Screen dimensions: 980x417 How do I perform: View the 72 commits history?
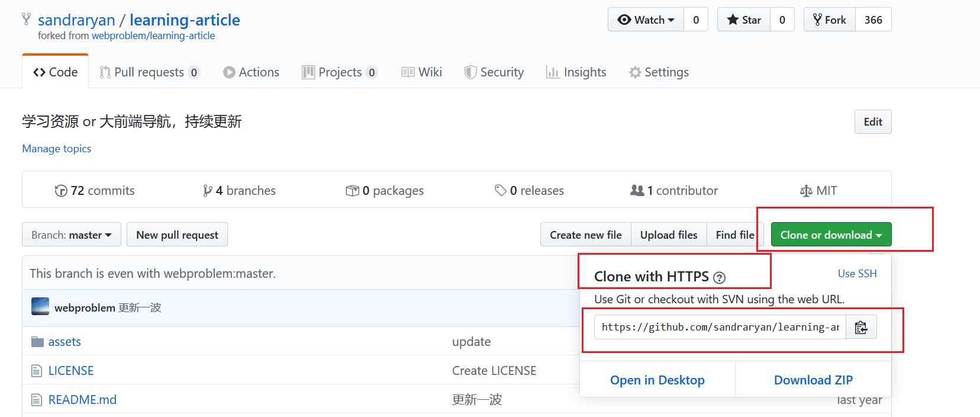click(x=95, y=191)
